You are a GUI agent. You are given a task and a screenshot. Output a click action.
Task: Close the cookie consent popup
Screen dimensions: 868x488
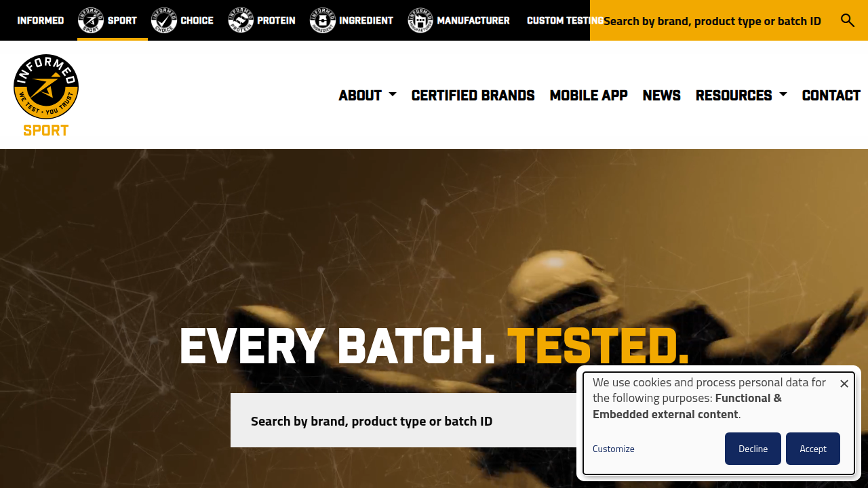(x=844, y=384)
